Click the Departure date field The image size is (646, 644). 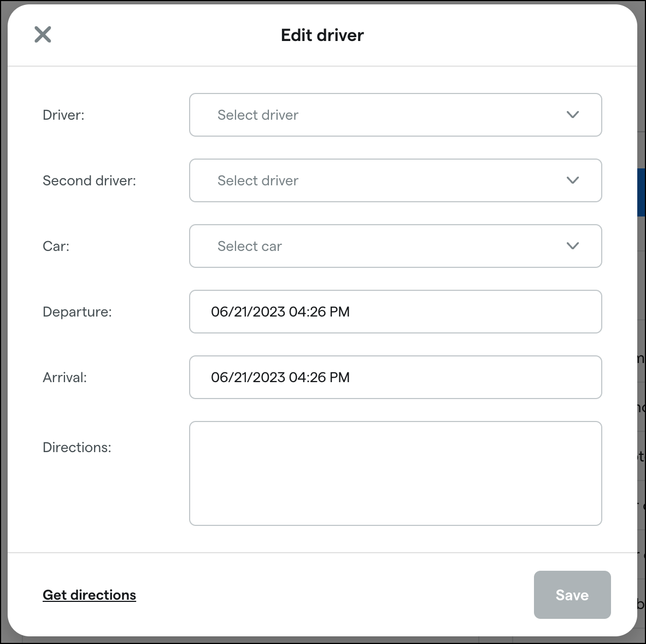pyautogui.click(x=395, y=312)
